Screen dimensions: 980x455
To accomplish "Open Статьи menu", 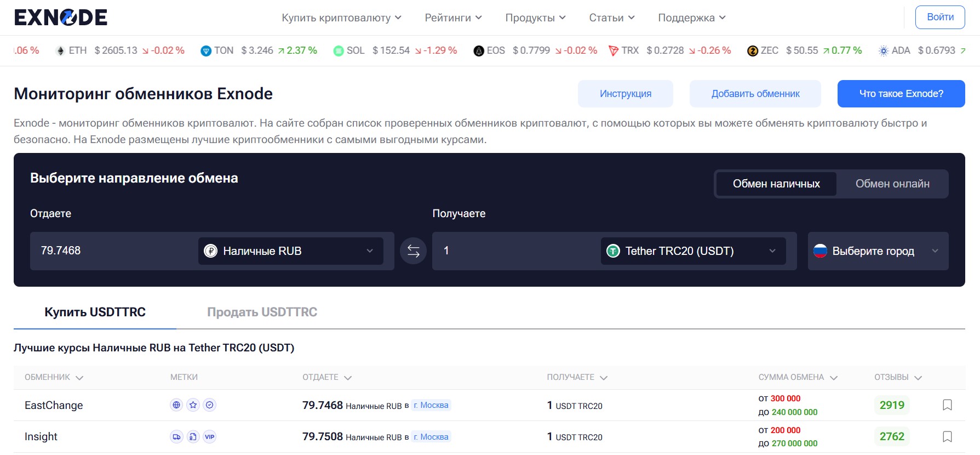I will [612, 18].
